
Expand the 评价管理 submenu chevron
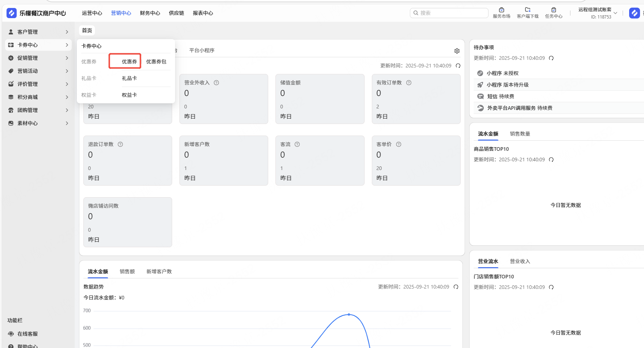coord(67,84)
